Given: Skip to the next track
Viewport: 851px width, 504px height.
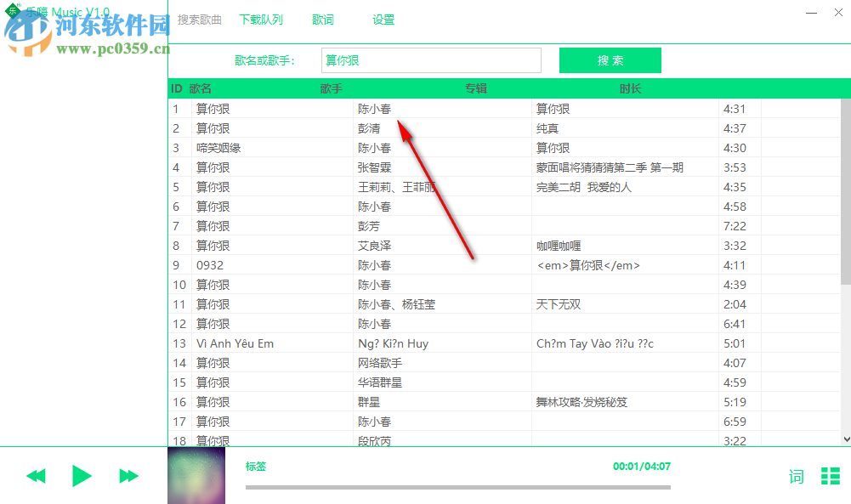Looking at the screenshot, I should tap(128, 476).
